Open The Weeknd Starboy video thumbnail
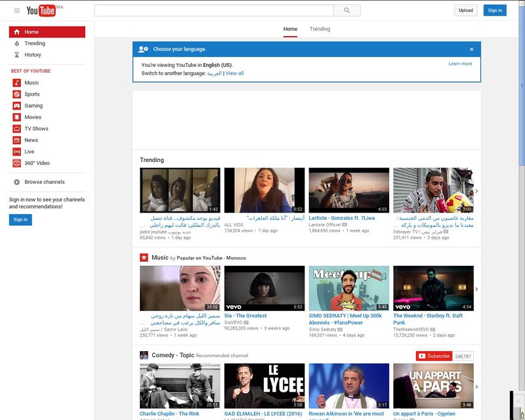The image size is (525, 420). coord(433,288)
